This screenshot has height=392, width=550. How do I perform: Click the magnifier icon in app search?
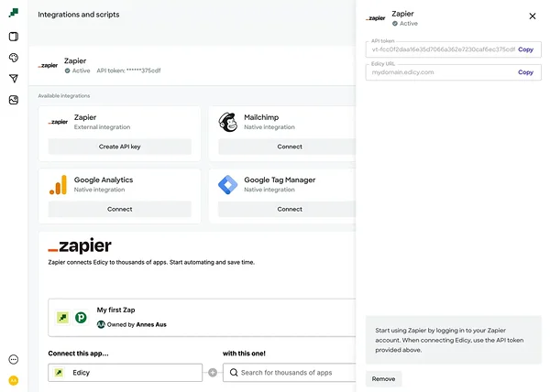(x=234, y=373)
